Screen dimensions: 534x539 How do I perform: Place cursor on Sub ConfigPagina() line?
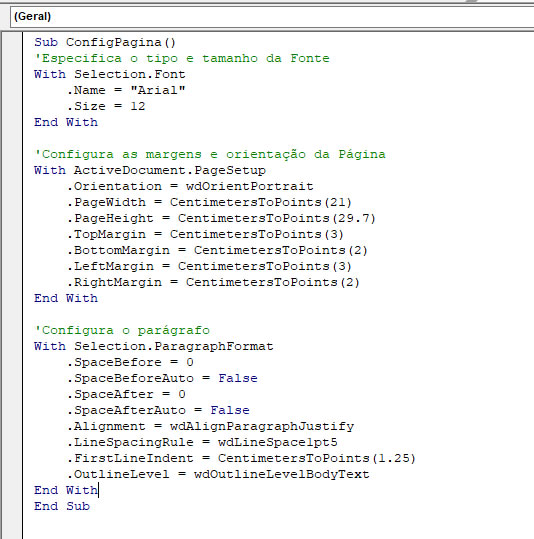click(105, 42)
